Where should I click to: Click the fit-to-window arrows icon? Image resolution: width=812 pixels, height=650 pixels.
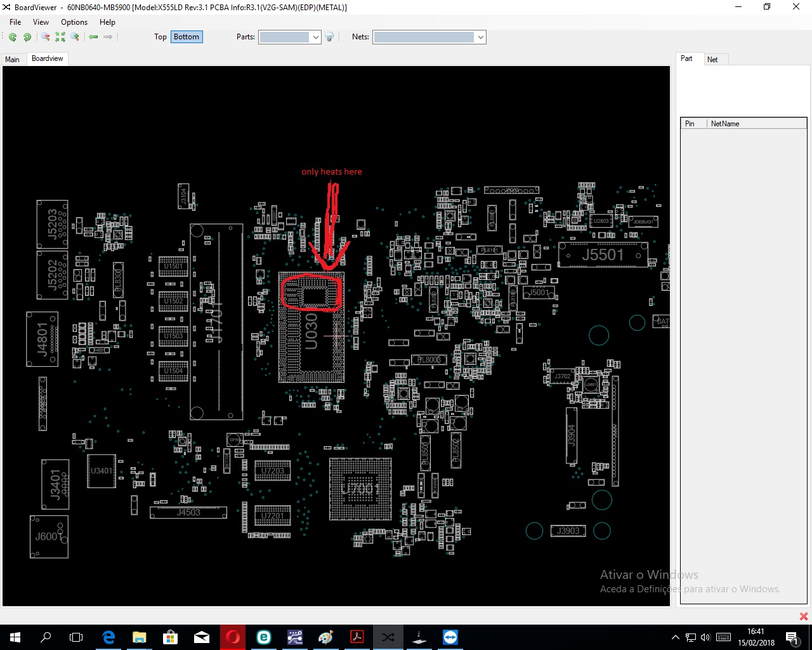60,37
